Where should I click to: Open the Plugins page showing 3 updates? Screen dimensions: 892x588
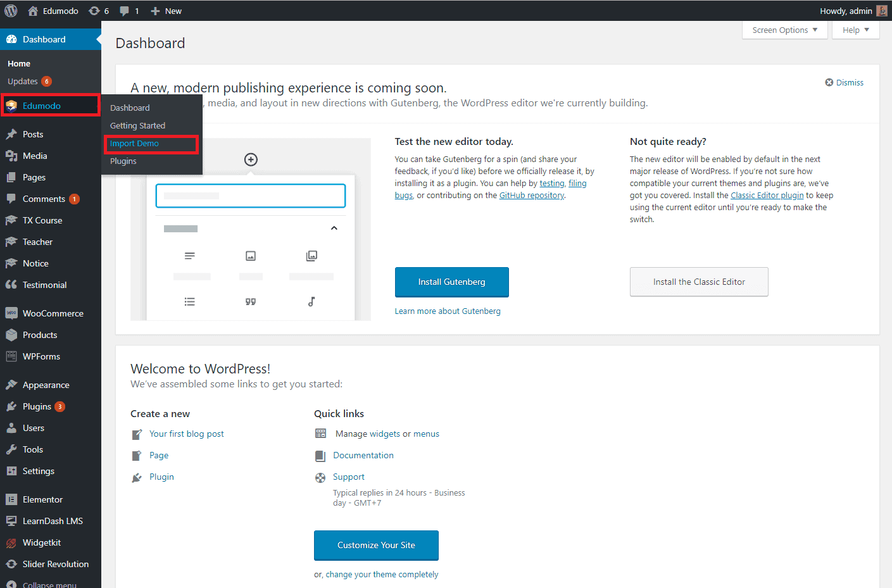click(37, 406)
